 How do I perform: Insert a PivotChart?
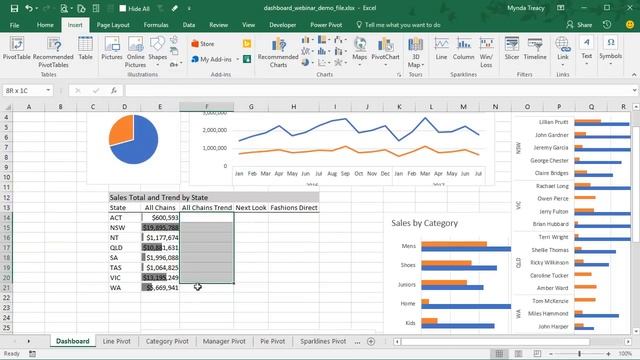385,51
